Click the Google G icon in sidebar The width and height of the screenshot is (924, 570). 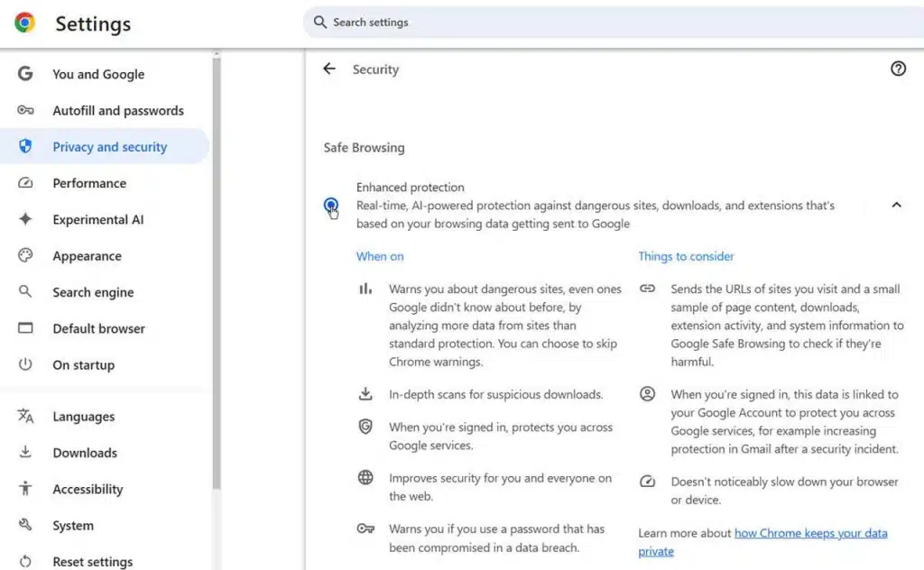[24, 74]
